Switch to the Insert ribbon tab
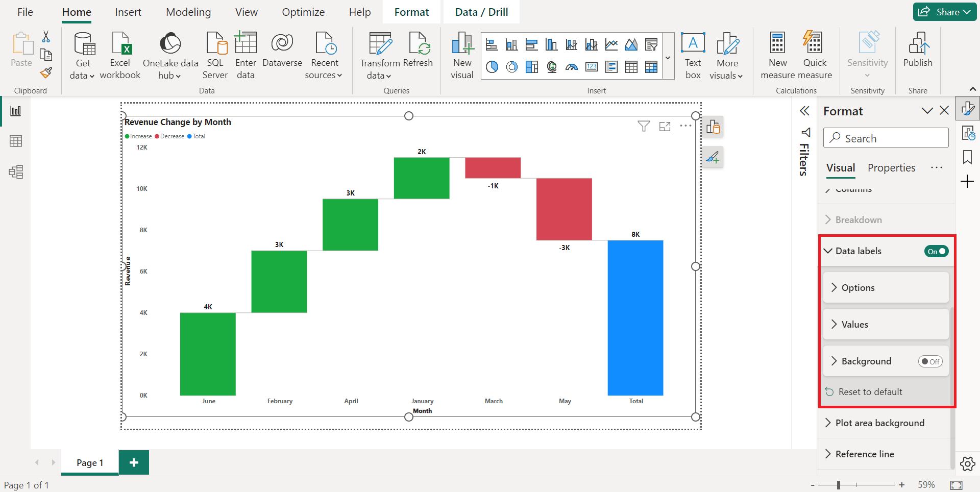This screenshot has width=980, height=492. (x=128, y=12)
